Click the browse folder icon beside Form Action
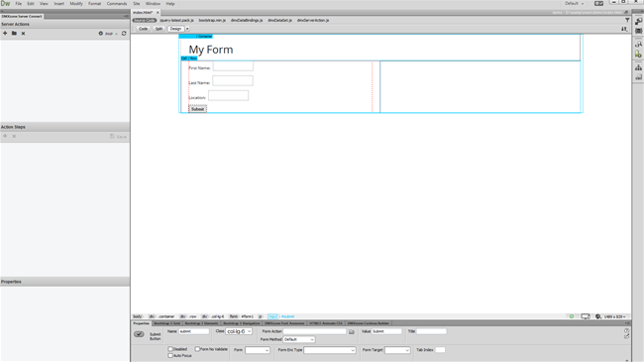 (x=352, y=331)
